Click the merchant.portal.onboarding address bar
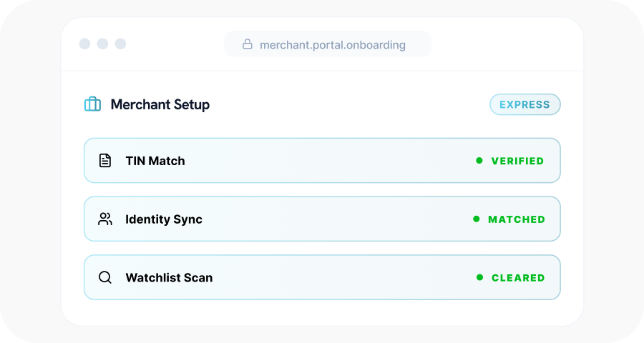This screenshot has height=343, width=644. [332, 44]
